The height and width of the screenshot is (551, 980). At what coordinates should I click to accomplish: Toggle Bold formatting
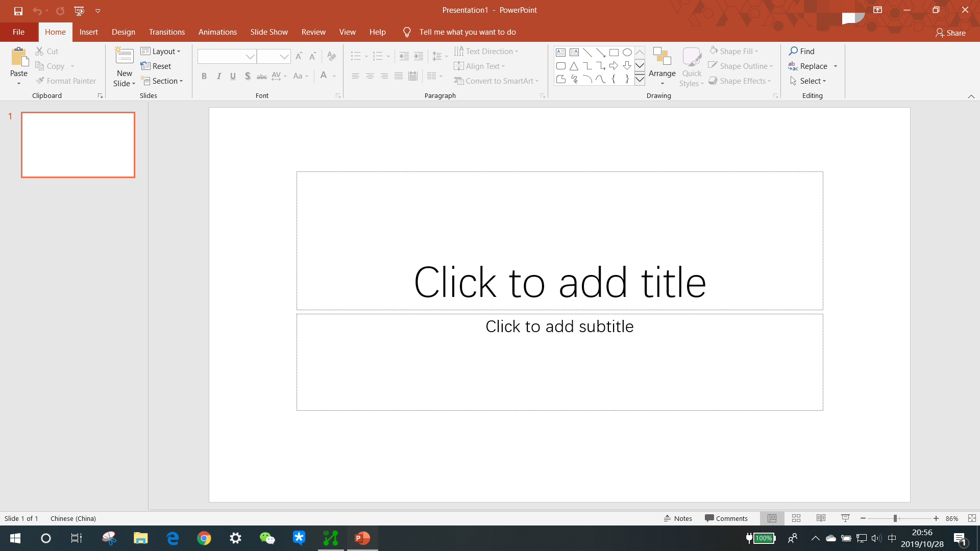click(x=204, y=76)
